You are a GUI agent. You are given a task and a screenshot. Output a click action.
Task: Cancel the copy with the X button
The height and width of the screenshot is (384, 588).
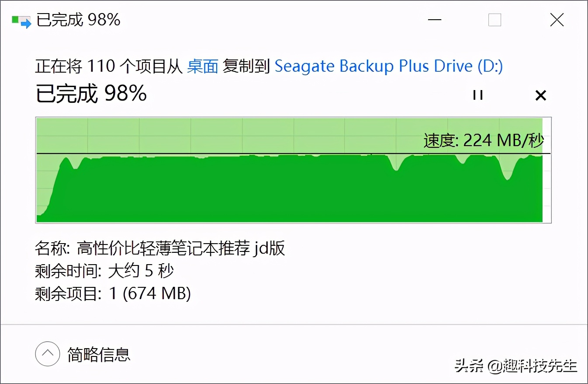(540, 95)
